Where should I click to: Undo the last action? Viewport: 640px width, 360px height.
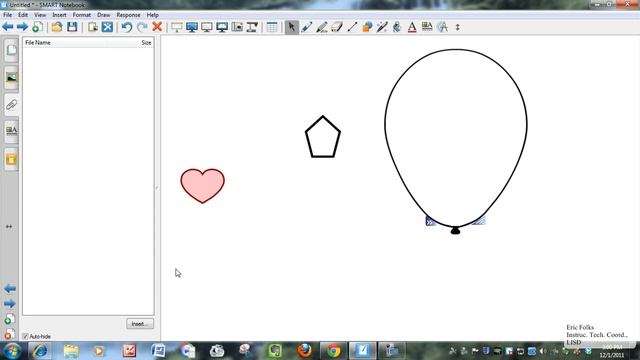point(127,27)
